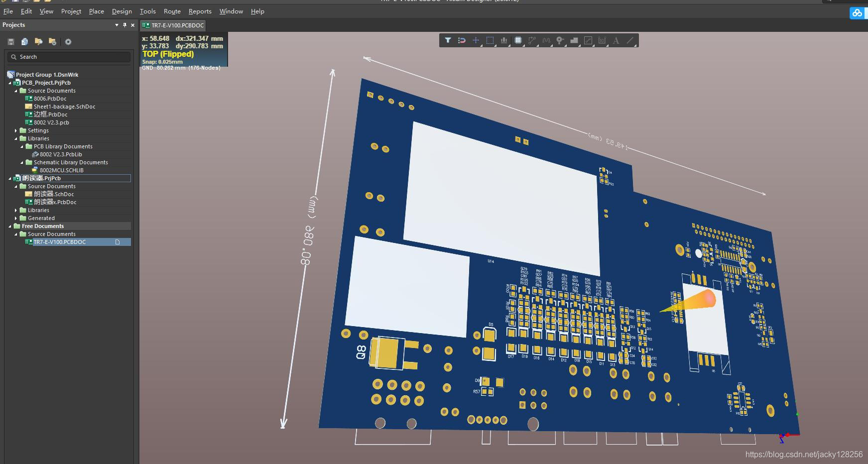Collapse the 朗读器.PrjPcb project node
This screenshot has height=464, width=868.
click(x=10, y=178)
